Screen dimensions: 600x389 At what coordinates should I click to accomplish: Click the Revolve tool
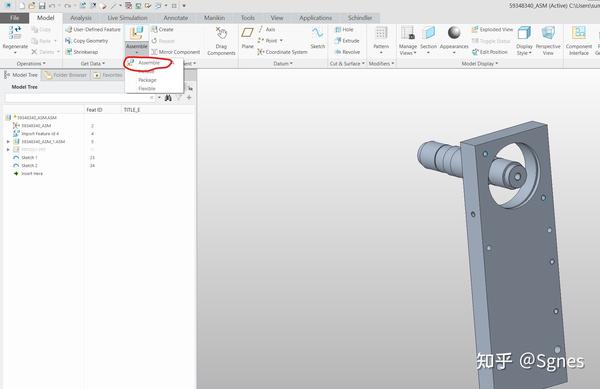tap(347, 52)
